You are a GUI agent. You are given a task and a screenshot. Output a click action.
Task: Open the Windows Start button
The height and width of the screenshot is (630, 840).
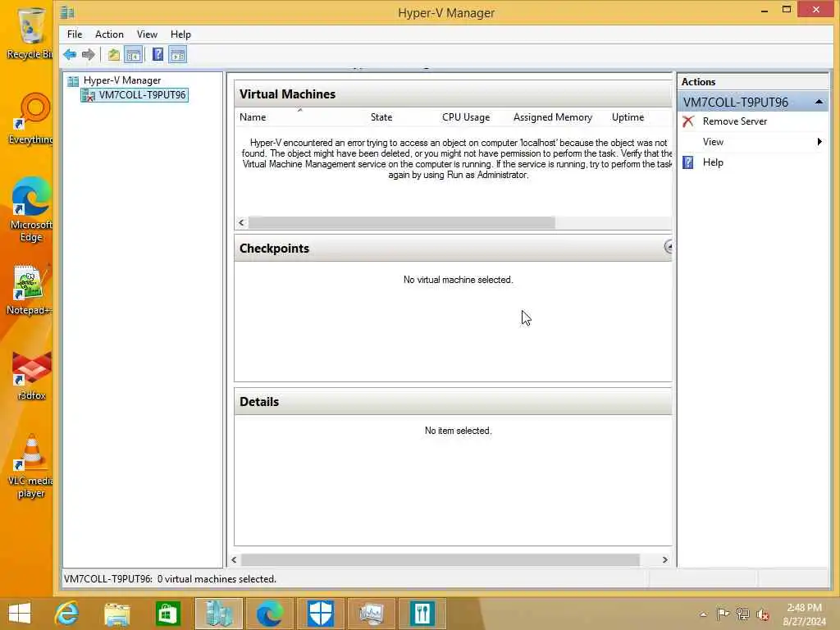(x=20, y=614)
